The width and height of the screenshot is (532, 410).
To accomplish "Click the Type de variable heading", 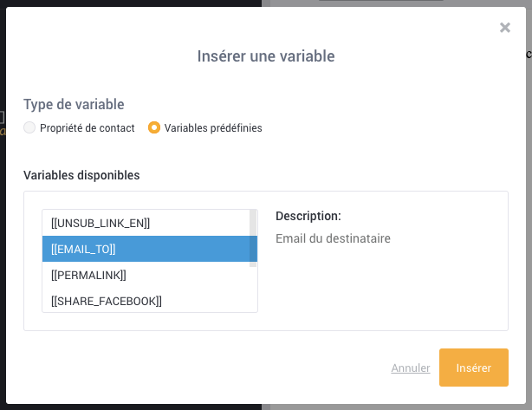I will coord(74,104).
